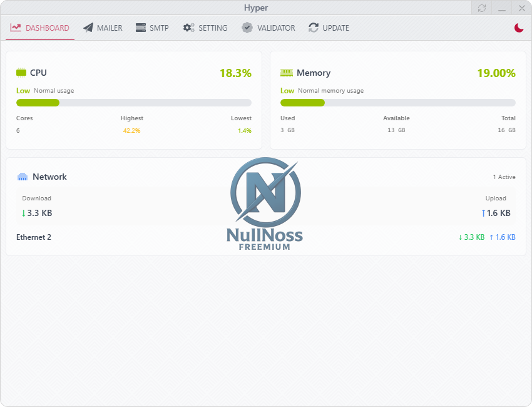Minimize the Hyper window
Screen dimensions: 532x407
click(x=501, y=8)
